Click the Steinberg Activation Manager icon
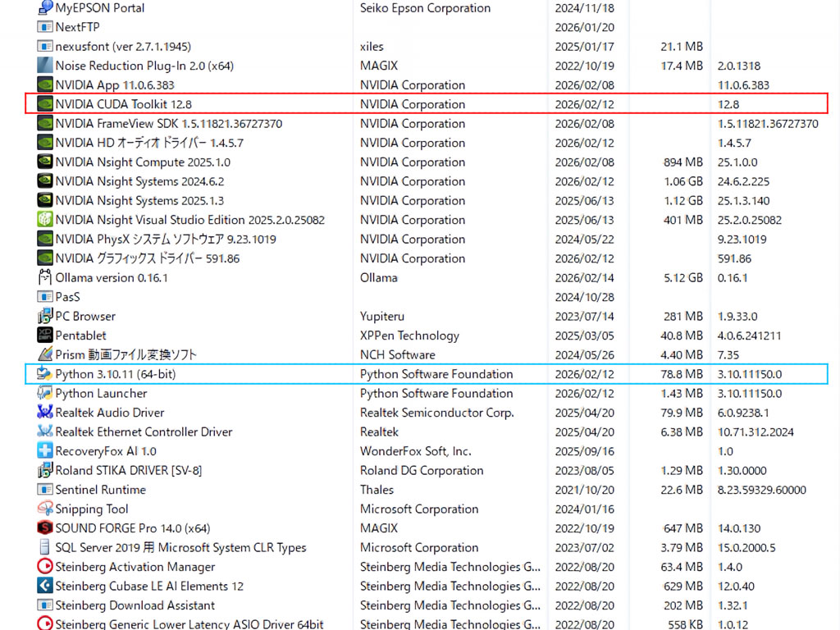The image size is (840, 630). (45, 567)
